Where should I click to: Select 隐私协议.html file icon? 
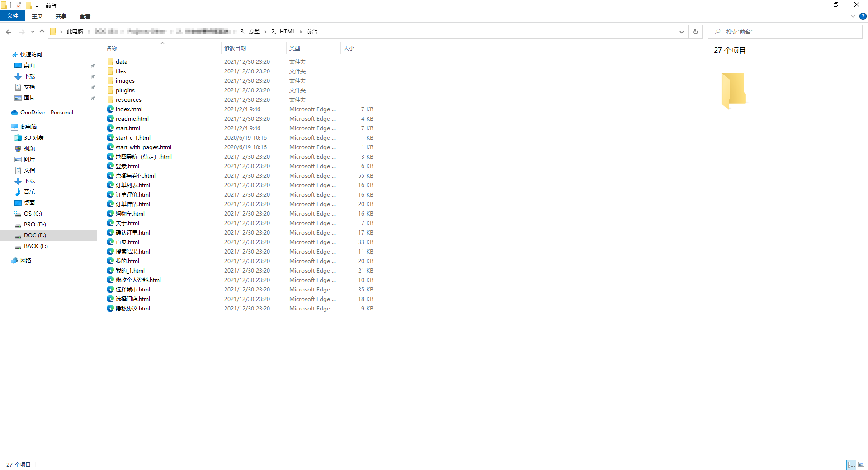click(x=110, y=308)
